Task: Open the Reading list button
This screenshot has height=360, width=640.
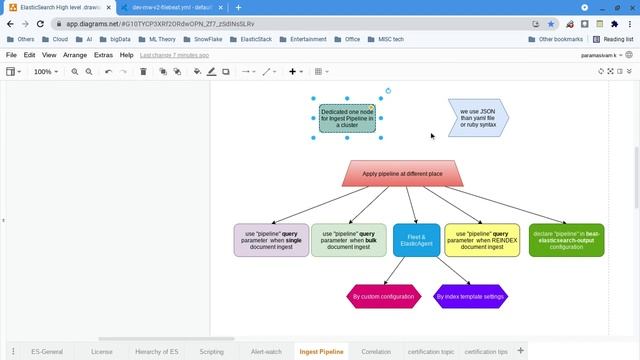Action: [613, 39]
